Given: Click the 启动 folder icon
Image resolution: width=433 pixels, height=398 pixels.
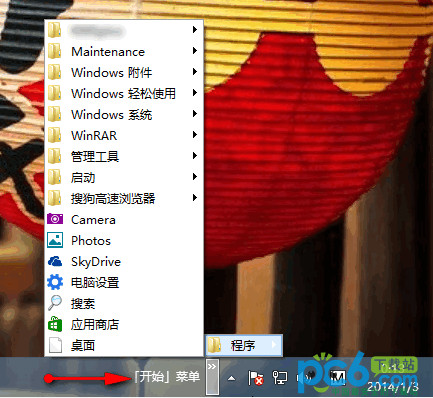Looking at the screenshot, I should (54, 177).
